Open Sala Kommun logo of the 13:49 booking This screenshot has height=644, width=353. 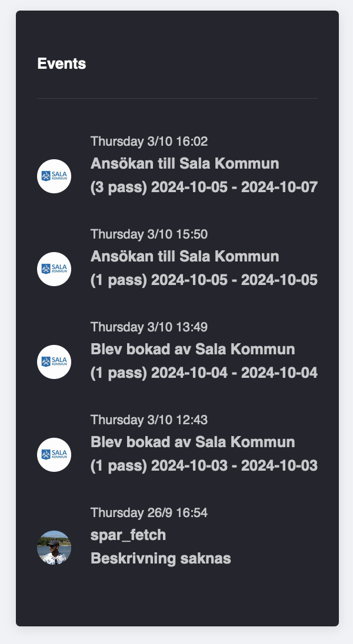(x=54, y=362)
